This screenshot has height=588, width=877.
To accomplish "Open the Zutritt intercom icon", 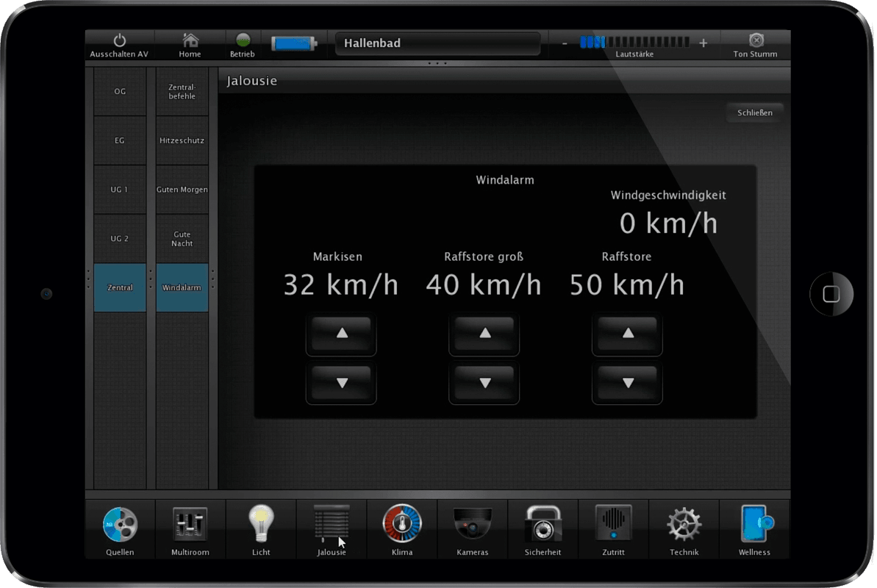I will click(x=613, y=525).
